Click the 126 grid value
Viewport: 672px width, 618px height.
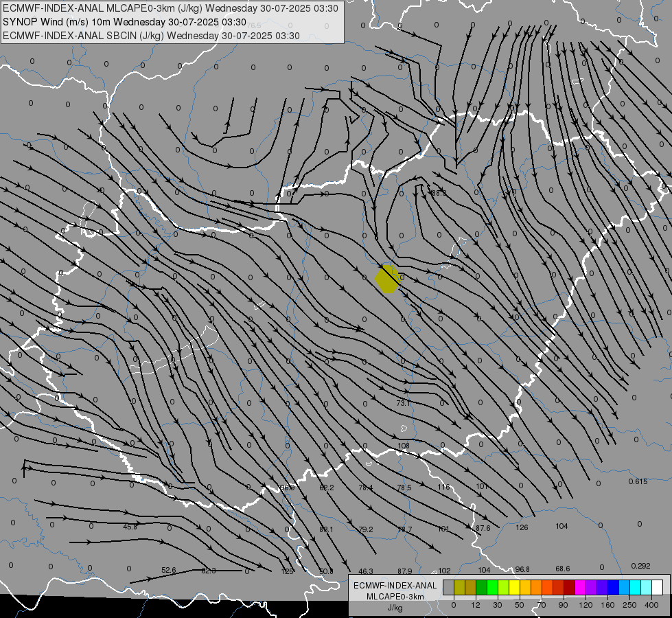coord(522,527)
